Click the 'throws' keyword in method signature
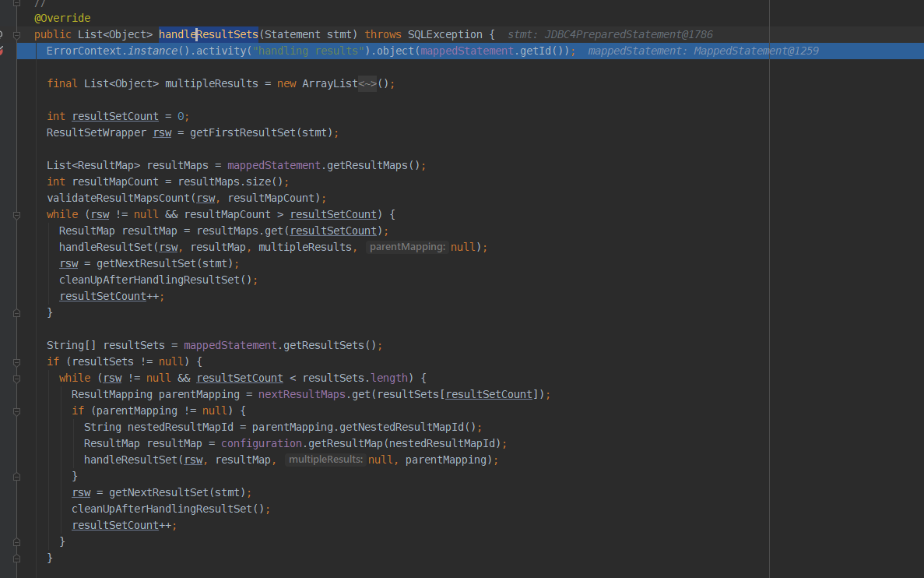 382,34
